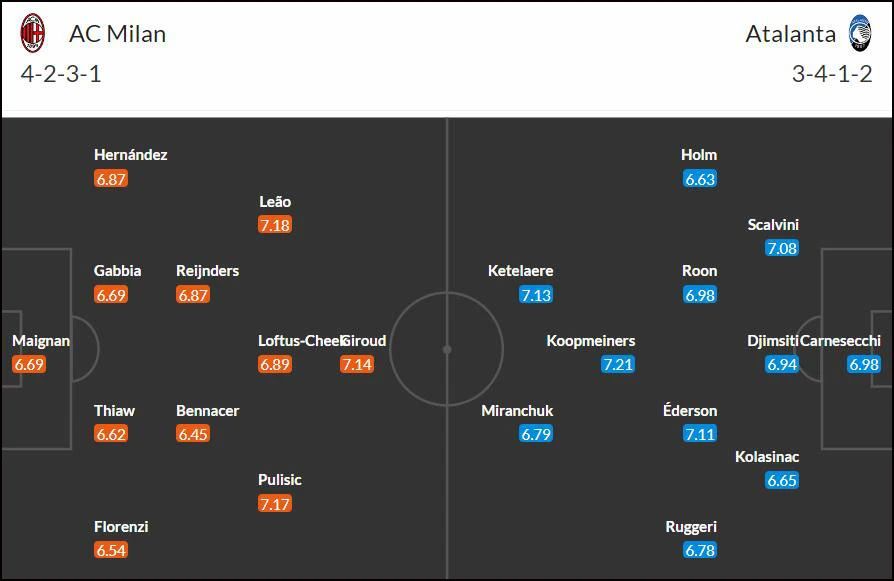Select Koopmeiners' 7.21 rating badge
Screen dimensions: 894x581
coord(618,364)
